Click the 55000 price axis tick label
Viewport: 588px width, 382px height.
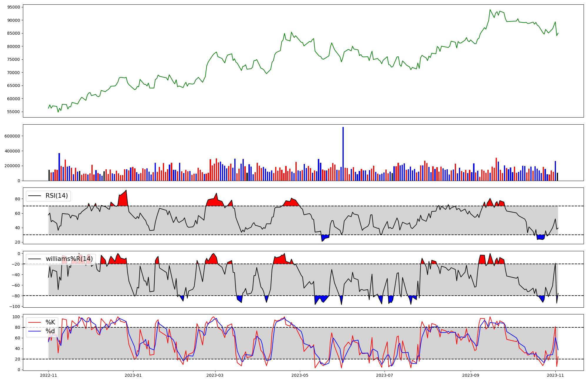pos(13,112)
